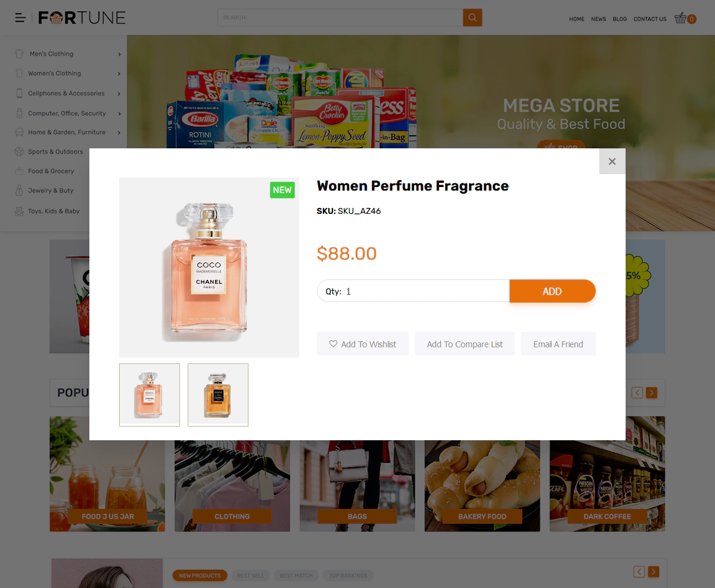Click the green NEW badge
The width and height of the screenshot is (715, 588).
(x=282, y=190)
